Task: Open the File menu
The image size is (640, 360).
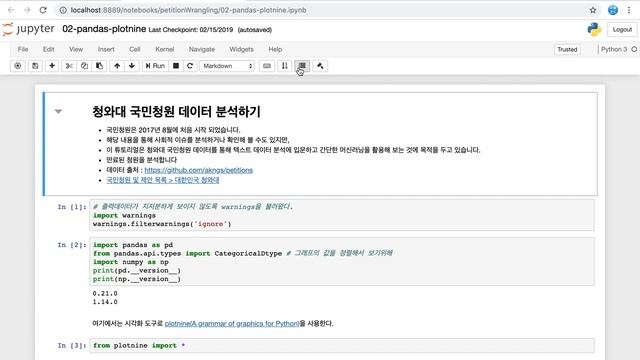Action: coord(23,49)
